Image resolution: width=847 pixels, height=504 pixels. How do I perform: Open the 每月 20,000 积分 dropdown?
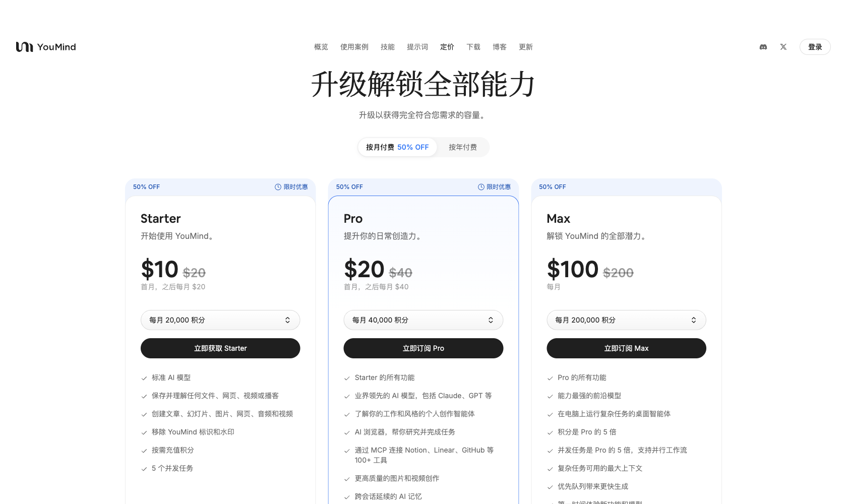(220, 320)
